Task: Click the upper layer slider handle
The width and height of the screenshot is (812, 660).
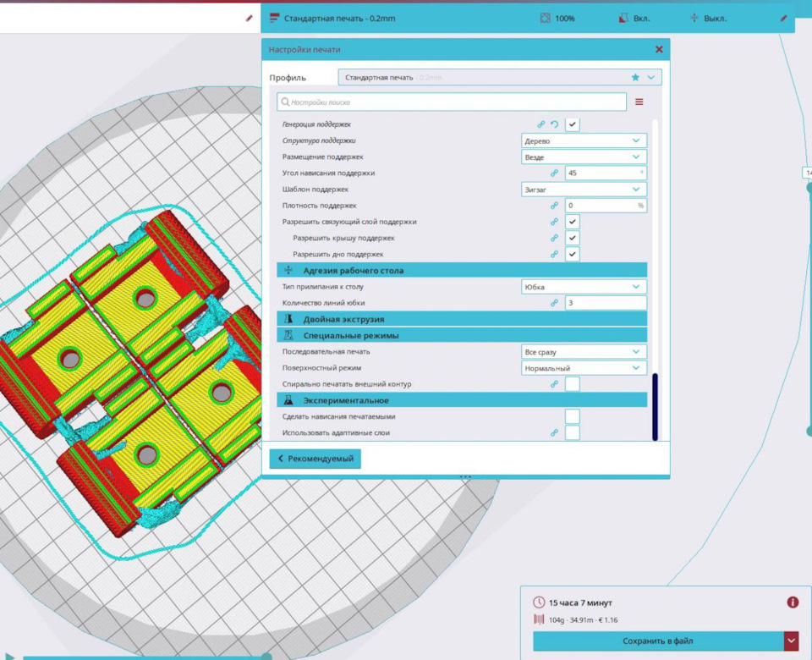Action: click(809, 187)
